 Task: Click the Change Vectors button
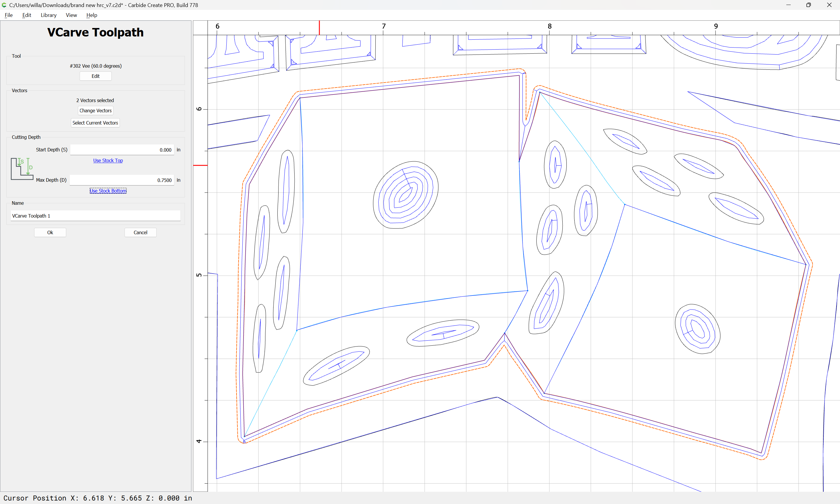95,111
